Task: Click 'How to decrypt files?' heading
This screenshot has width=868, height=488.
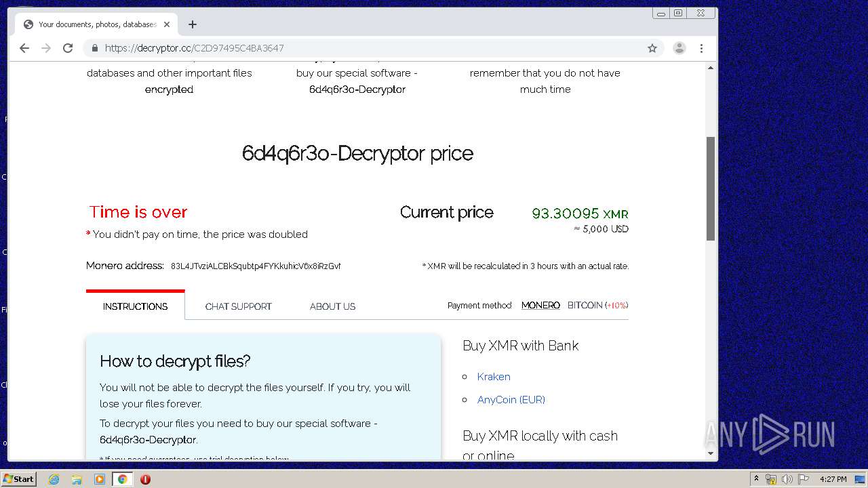Action: tap(175, 361)
